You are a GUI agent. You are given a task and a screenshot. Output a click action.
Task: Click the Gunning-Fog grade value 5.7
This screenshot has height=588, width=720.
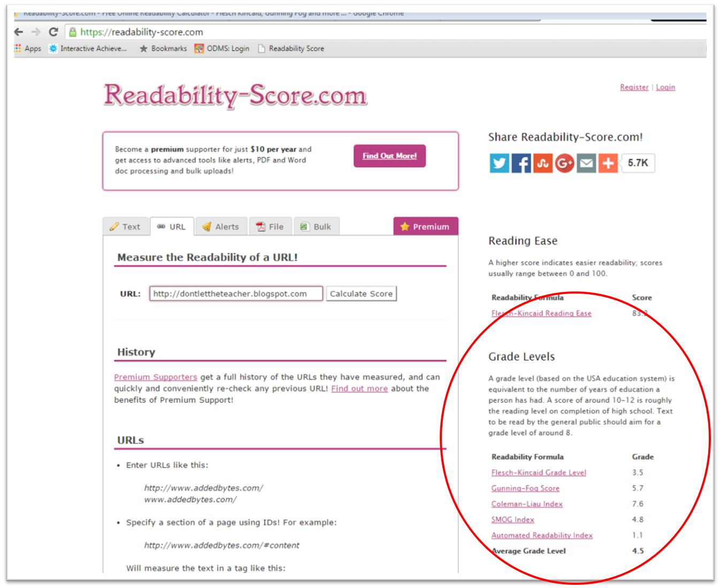pos(638,488)
